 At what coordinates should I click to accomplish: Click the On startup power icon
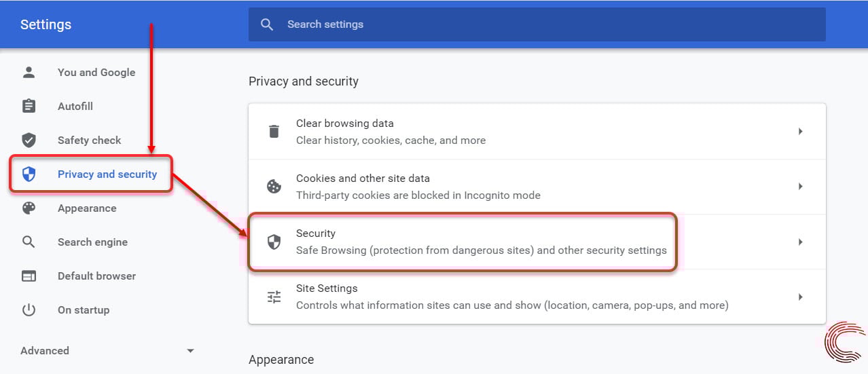coord(29,310)
